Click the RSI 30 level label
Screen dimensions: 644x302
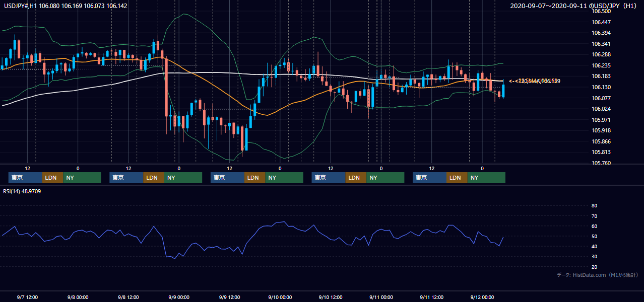pyautogui.click(x=594, y=257)
